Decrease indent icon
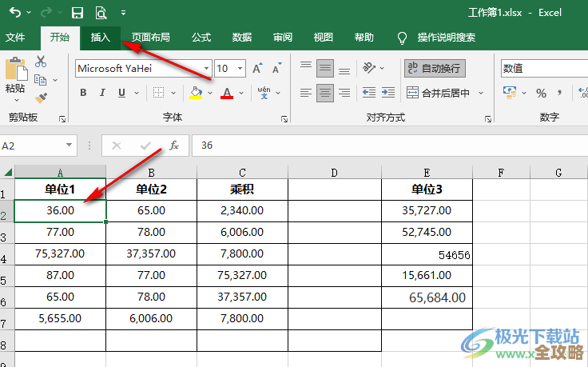Screen dimensions: 588x367 click(369, 92)
